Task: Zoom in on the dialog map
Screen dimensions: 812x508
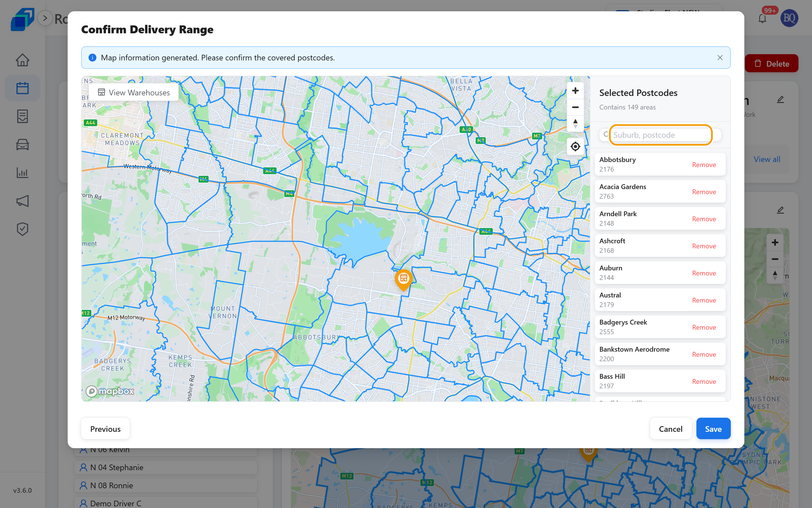Action: (575, 91)
